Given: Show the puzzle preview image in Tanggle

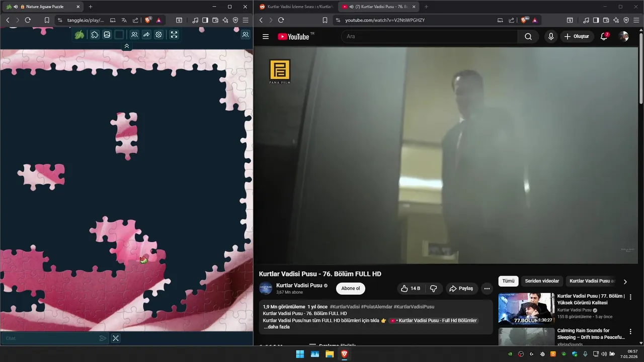Looking at the screenshot, I should pos(107,35).
